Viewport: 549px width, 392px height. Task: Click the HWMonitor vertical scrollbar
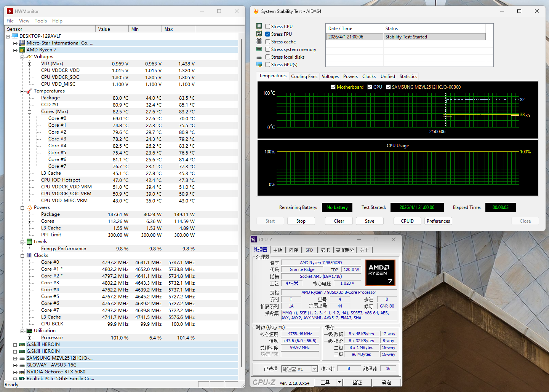click(x=242, y=190)
